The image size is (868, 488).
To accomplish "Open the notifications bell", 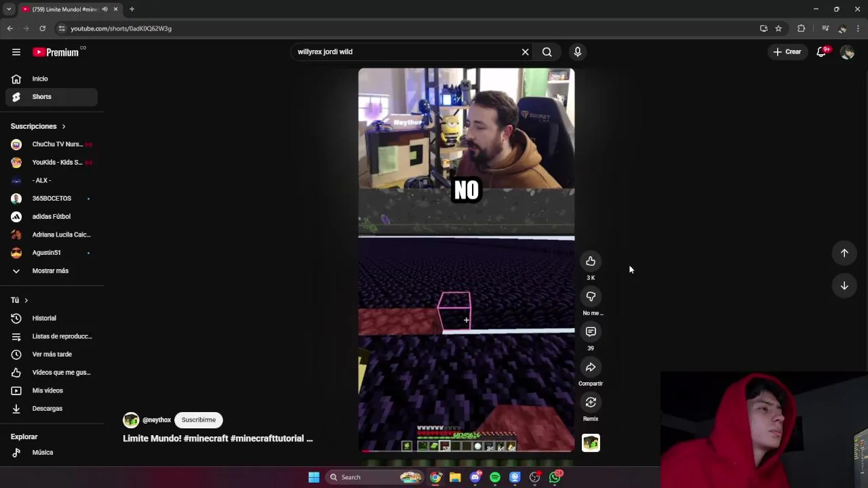I will [821, 52].
